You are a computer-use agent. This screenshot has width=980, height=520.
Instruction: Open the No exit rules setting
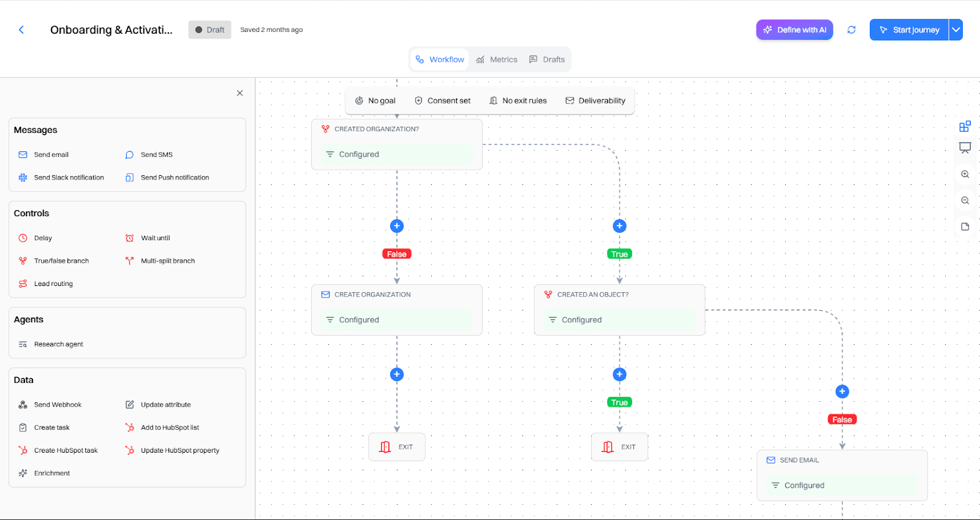pyautogui.click(x=518, y=100)
